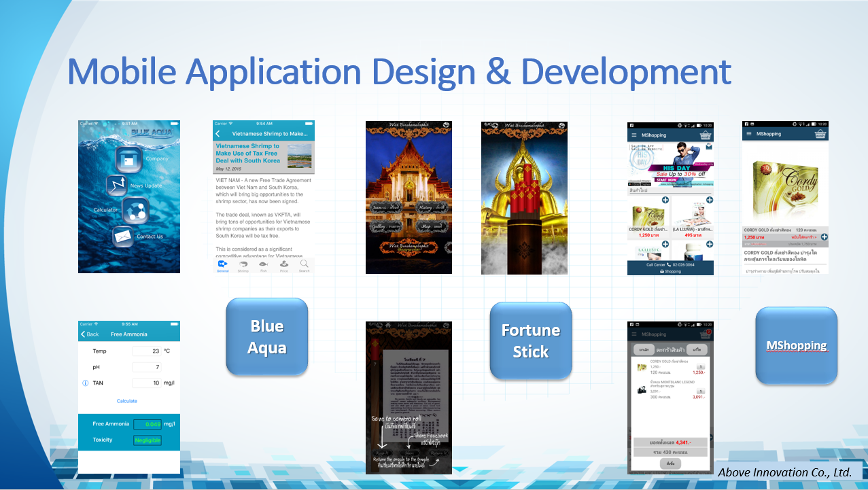
Task: Click the 1,250 baht price on the Cordy Gold card
Action: 648,235
